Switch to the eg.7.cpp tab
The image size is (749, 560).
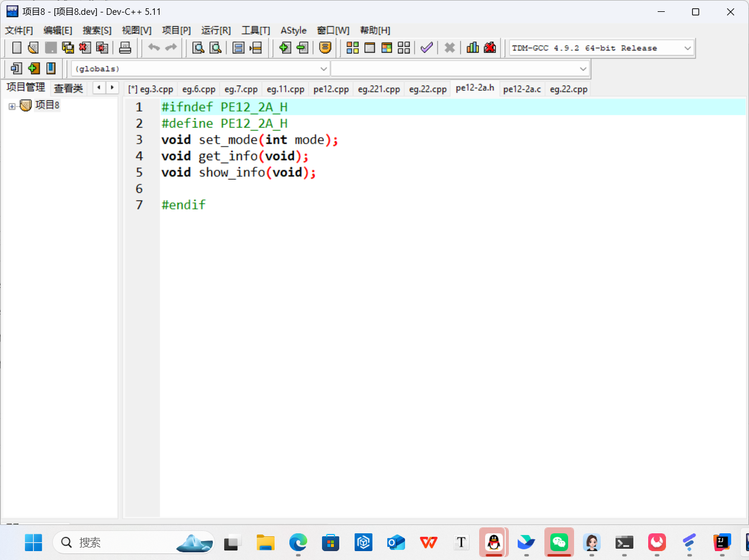point(241,89)
